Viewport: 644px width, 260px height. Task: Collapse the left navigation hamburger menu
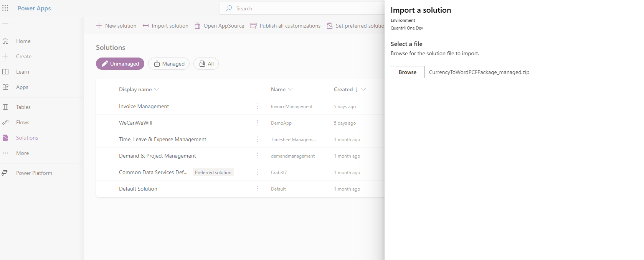point(5,25)
